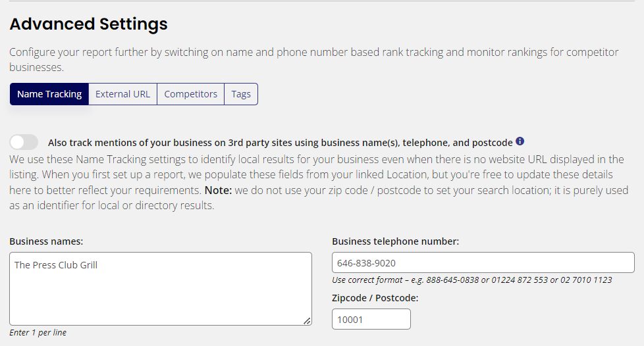Enable the 3rd party mentions tracking toggle

pos(24,143)
